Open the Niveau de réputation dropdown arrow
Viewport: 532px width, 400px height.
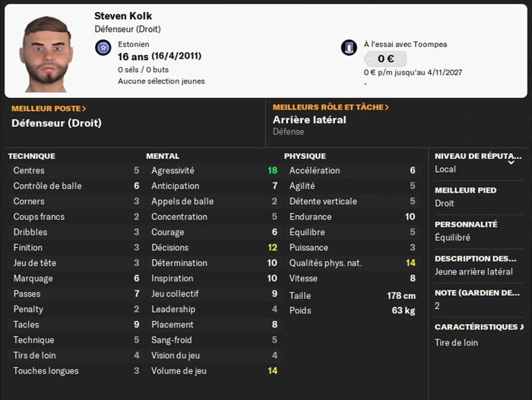511,162
